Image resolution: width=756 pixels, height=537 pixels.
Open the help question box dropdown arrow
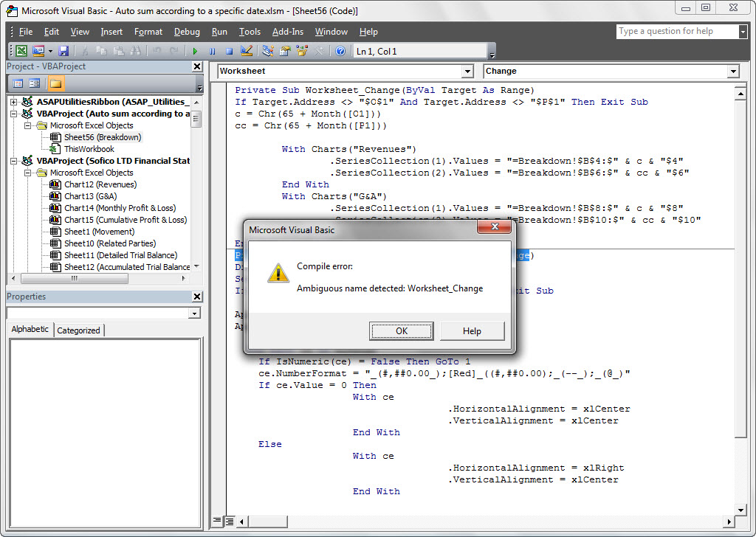click(743, 32)
